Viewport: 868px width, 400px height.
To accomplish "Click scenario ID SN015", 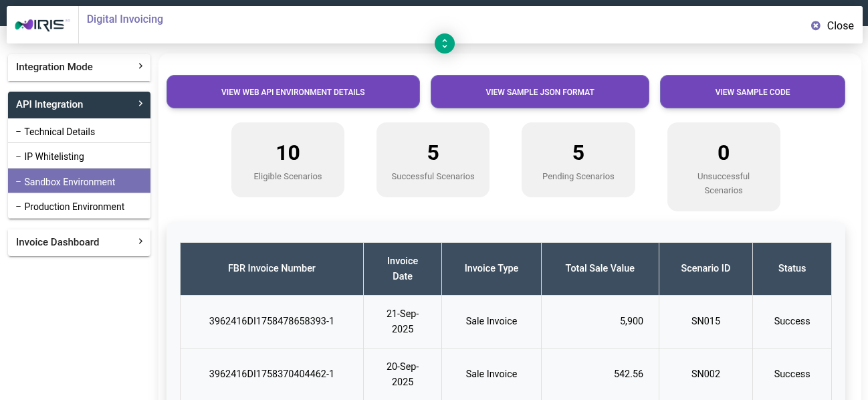I will [706, 321].
